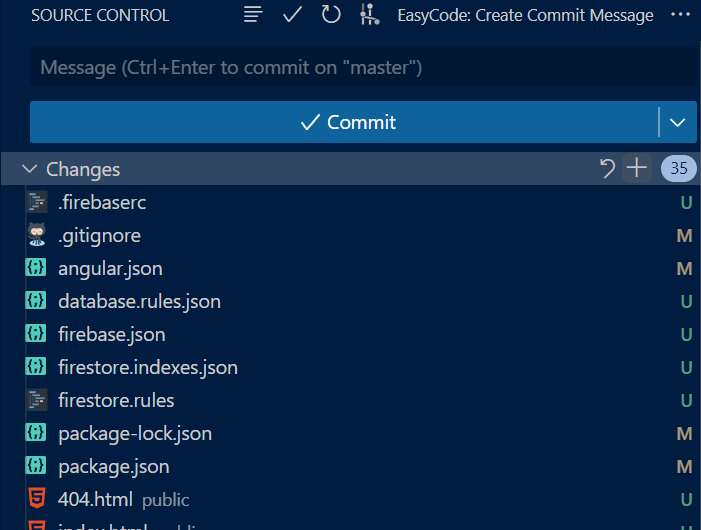Image resolution: width=701 pixels, height=530 pixels.
Task: Click the U status on database.rules.json row
Action: click(x=686, y=302)
